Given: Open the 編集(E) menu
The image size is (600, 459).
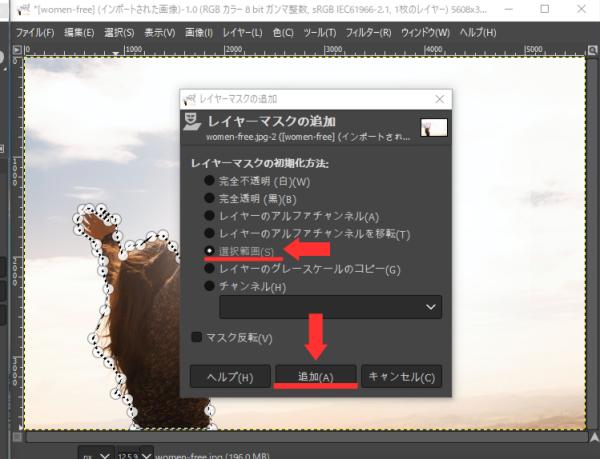Looking at the screenshot, I should [x=79, y=33].
